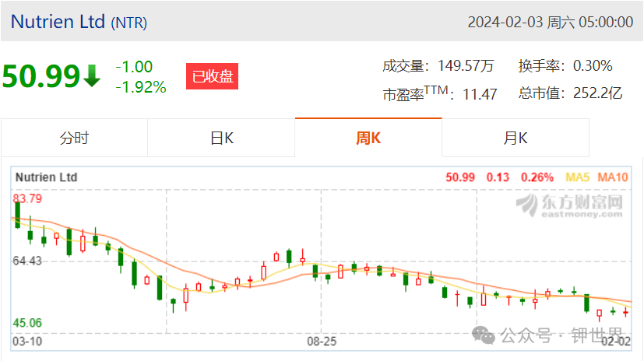Select the 周K tab
Screen dimensions: 644x361
[368, 138]
